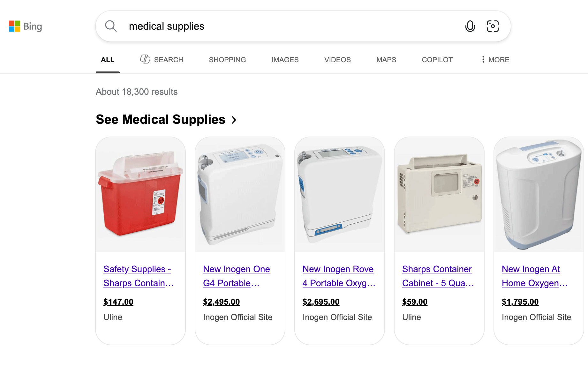Switch to the SHOPPING tab
This screenshot has height=365, width=588.
[x=227, y=60]
